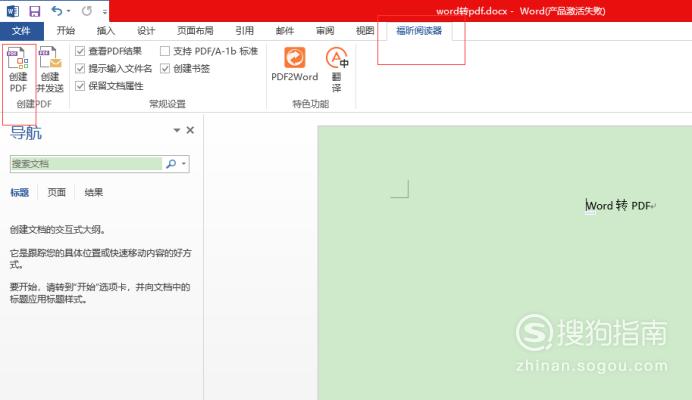This screenshot has height=400, width=692.
Task: Select the Results tab in navigation
Action: tap(94, 192)
